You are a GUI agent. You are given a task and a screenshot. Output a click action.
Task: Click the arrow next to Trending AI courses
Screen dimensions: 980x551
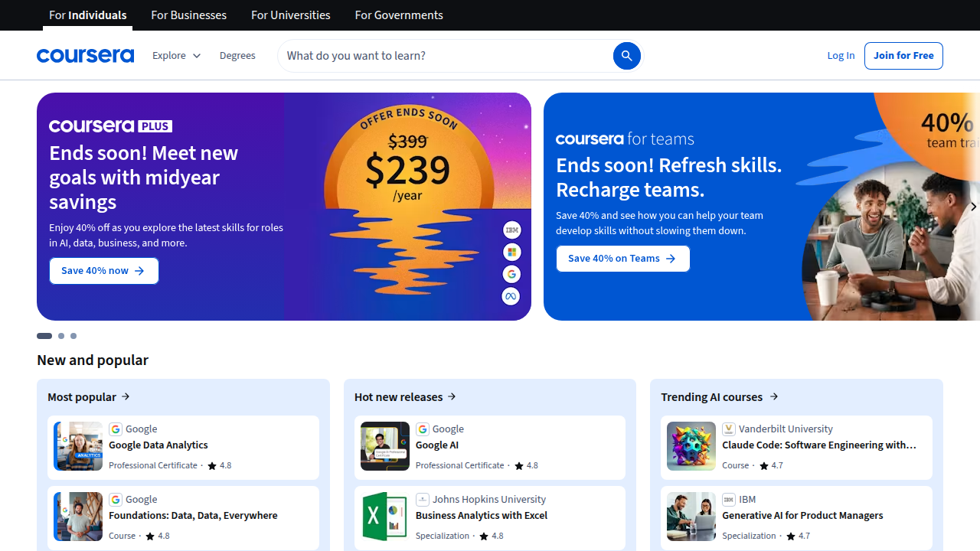[x=774, y=396]
